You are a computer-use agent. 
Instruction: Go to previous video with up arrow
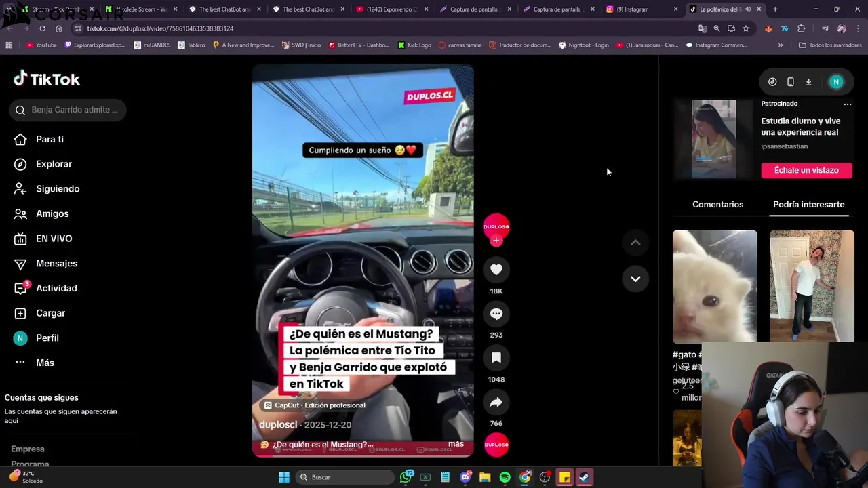635,243
